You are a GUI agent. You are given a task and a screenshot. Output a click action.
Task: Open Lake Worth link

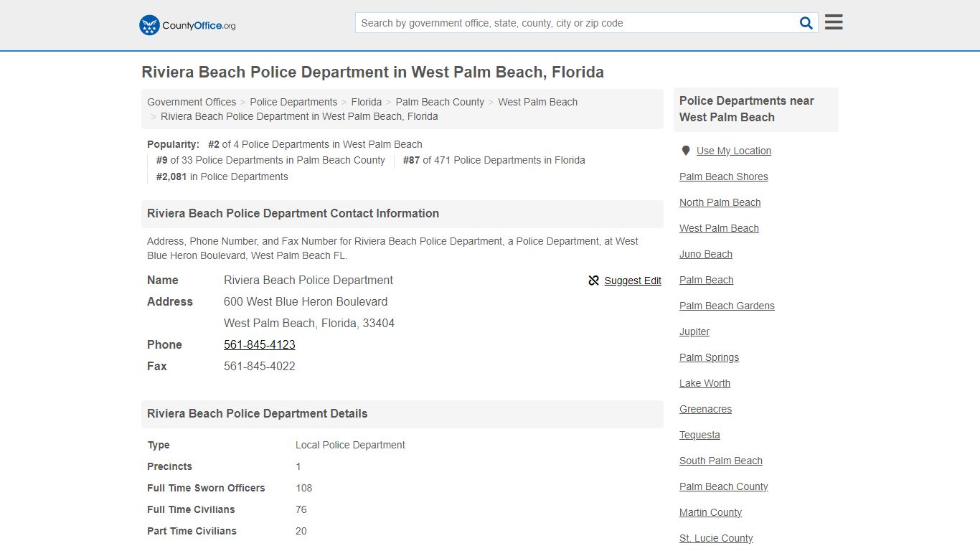point(705,383)
